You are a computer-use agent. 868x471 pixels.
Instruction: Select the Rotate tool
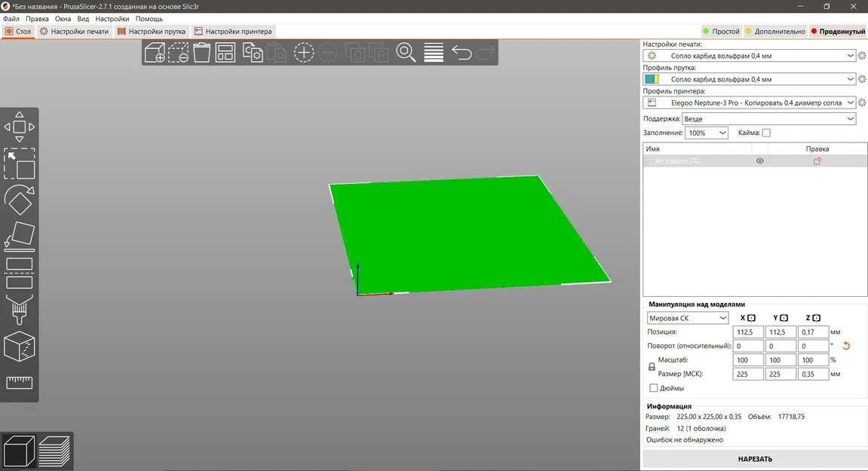pyautogui.click(x=19, y=200)
